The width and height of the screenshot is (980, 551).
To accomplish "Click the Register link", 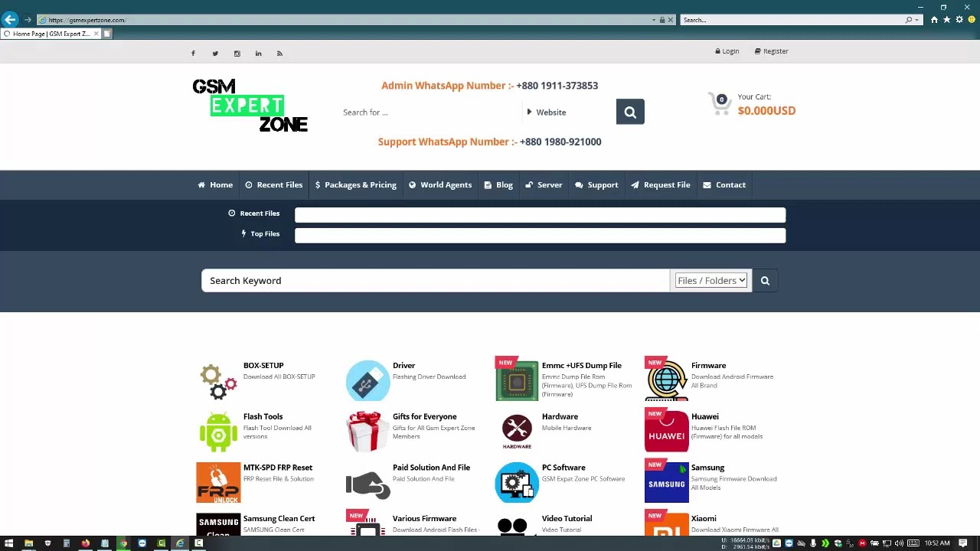I will [771, 51].
